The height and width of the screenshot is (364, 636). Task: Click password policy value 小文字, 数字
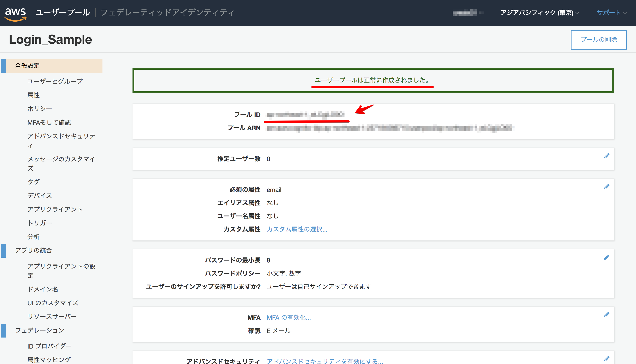click(284, 274)
